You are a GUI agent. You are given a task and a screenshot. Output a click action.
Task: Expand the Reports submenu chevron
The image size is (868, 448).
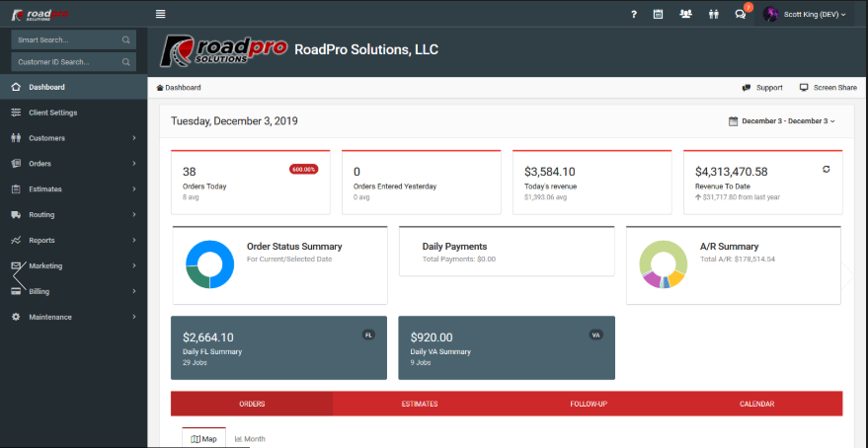pyautogui.click(x=134, y=240)
